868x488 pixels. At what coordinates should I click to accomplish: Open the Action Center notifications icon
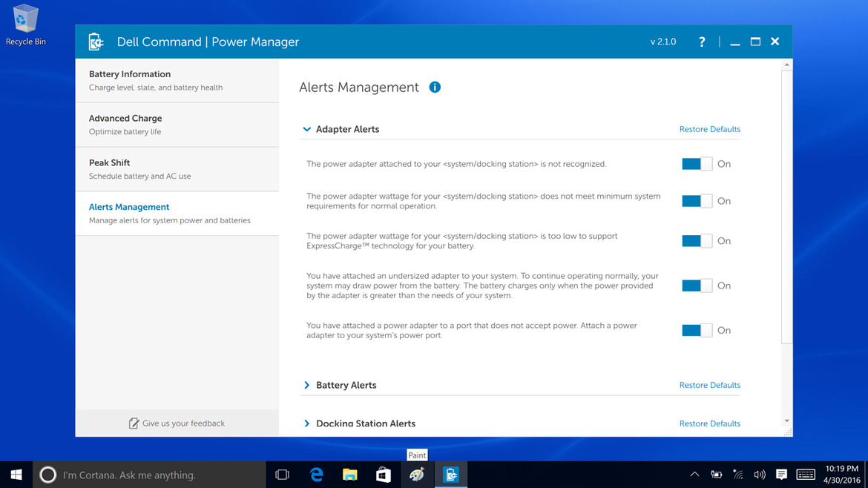pos(781,474)
